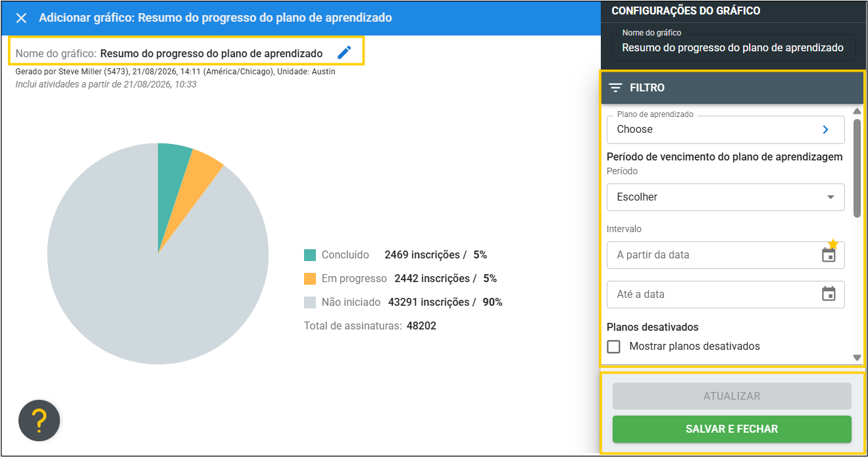The width and height of the screenshot is (868, 457).
Task: Open the Plano de aprendizado Choose selector
Action: (725, 130)
